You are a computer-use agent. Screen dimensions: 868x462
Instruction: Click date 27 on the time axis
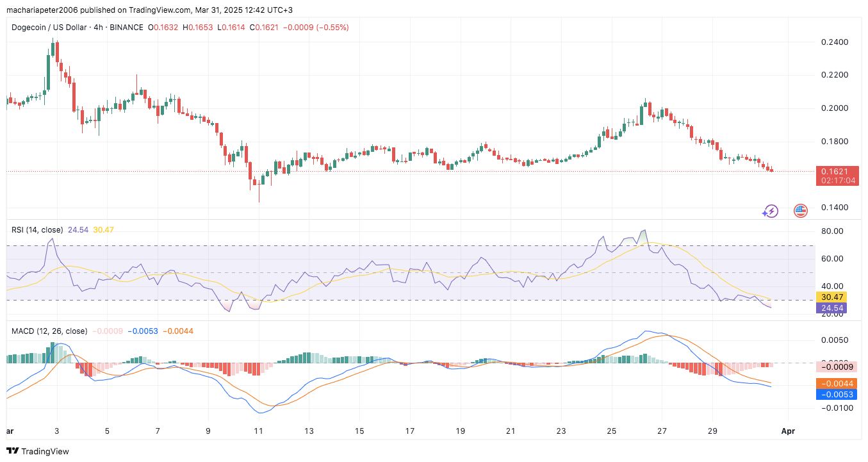coord(662,431)
